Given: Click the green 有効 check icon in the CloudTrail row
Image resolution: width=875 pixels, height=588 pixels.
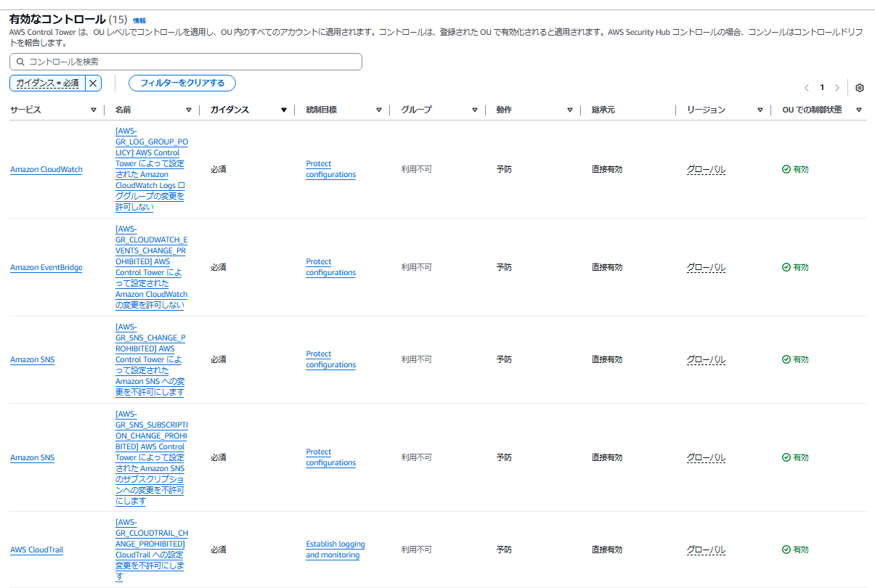Looking at the screenshot, I should pyautogui.click(x=786, y=550).
